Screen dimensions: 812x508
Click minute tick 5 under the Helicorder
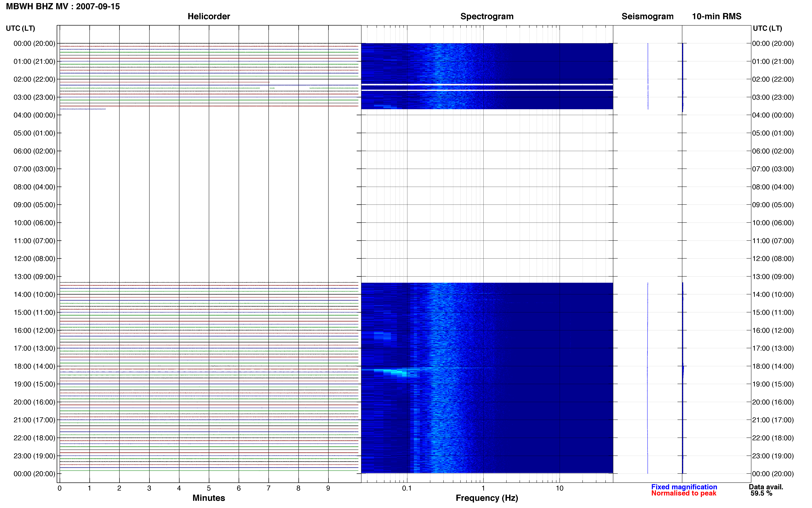[x=209, y=488]
